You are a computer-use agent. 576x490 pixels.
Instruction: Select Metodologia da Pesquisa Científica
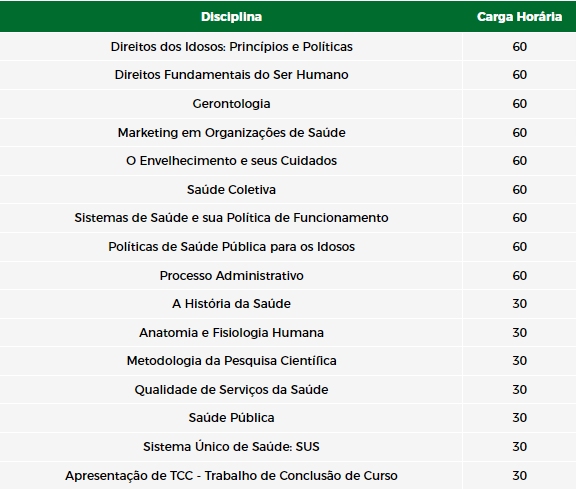231,361
